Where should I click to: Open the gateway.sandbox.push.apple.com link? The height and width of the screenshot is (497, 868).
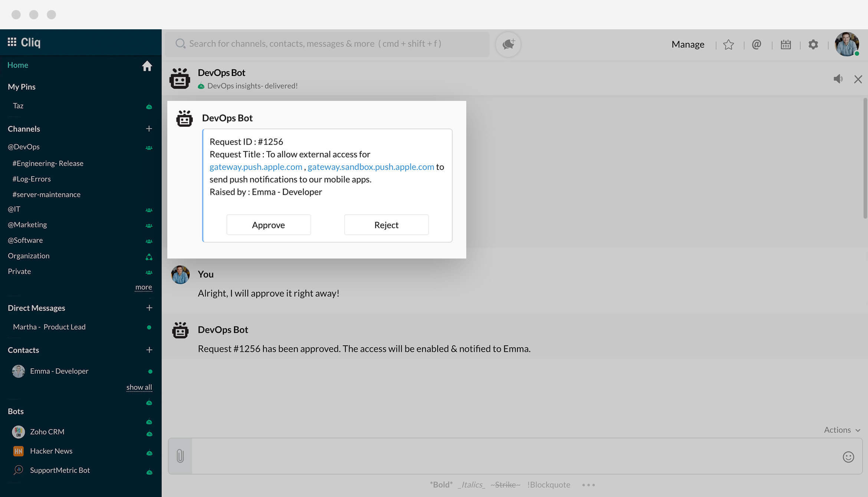tap(371, 167)
